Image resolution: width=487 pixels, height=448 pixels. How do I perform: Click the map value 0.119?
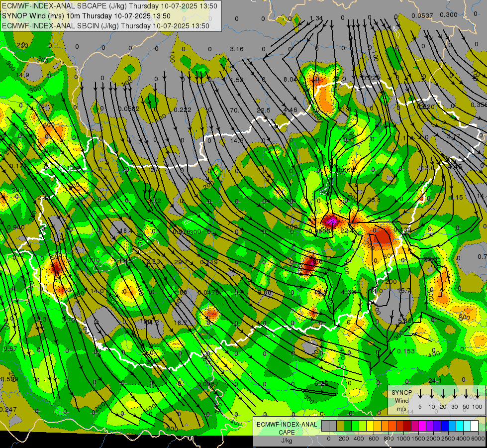tap(209, 262)
